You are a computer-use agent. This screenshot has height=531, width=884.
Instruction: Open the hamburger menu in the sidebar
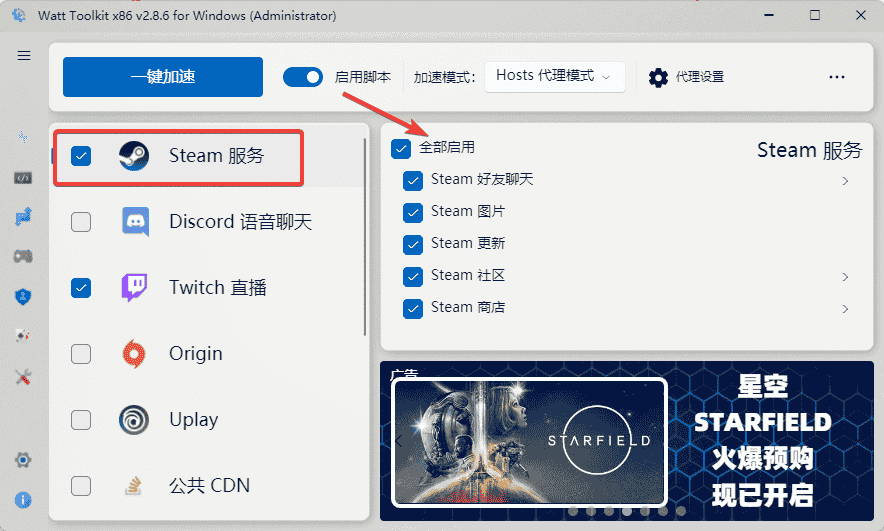click(x=24, y=56)
